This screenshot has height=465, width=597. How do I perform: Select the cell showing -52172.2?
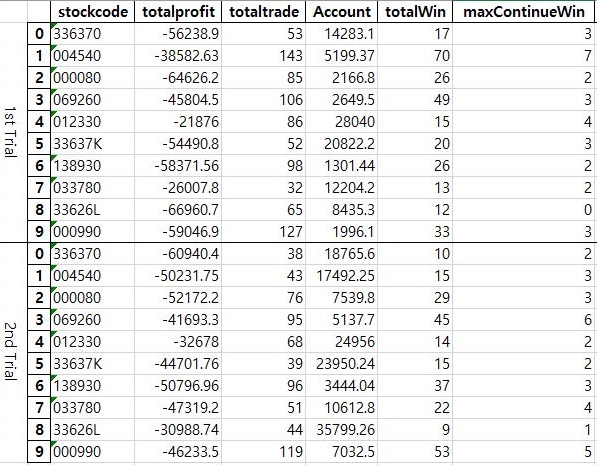tap(178, 298)
